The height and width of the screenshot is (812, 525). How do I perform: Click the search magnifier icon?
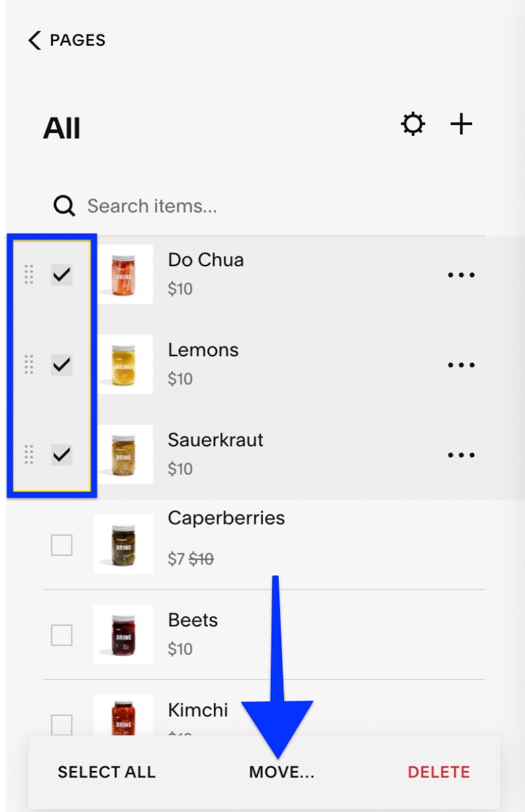coord(64,206)
